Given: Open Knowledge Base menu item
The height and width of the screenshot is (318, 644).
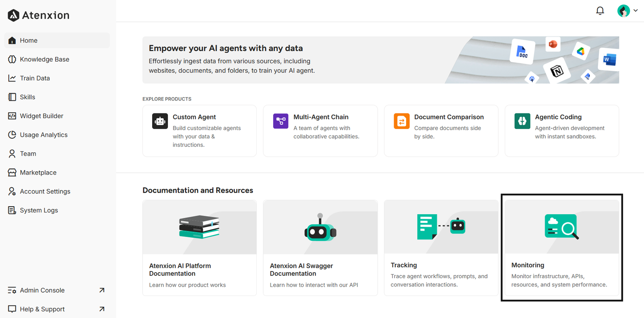Looking at the screenshot, I should coord(57,59).
